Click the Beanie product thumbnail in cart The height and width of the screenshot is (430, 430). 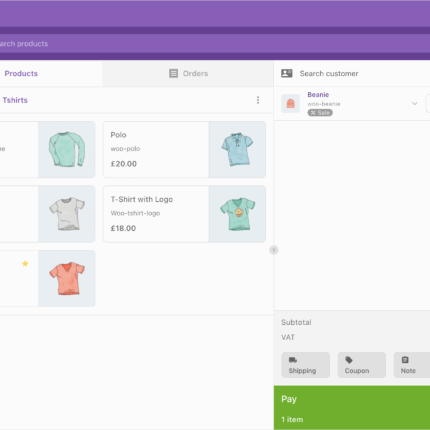290,103
